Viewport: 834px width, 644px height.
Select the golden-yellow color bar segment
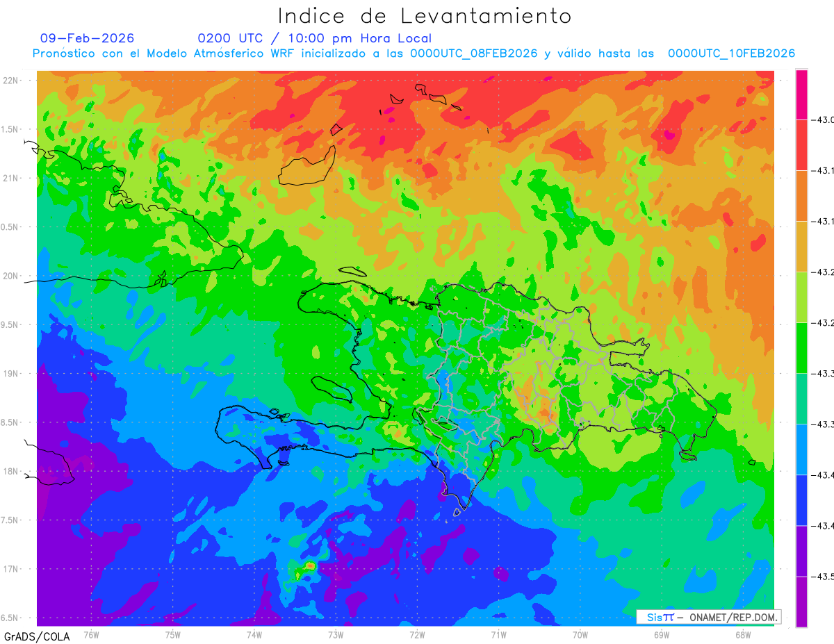pos(801,247)
